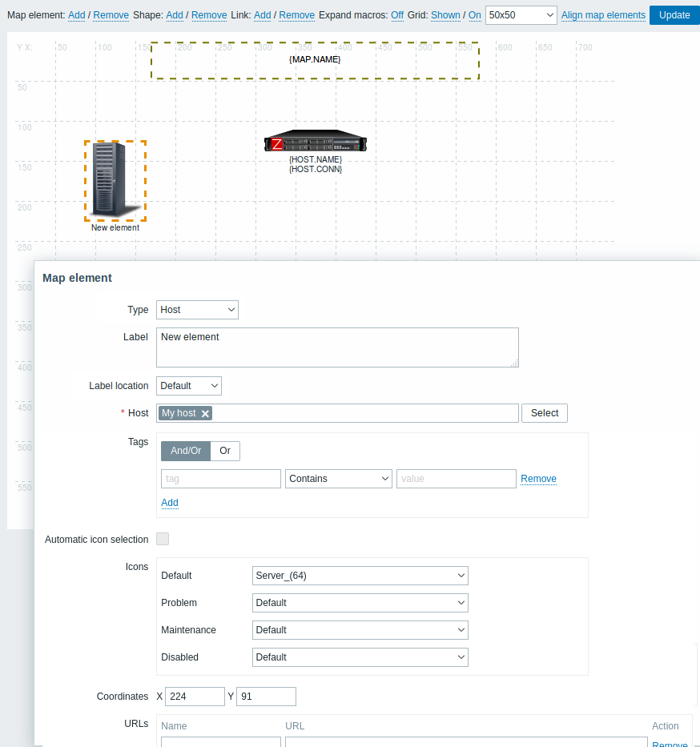The height and width of the screenshot is (747, 700).
Task: Click the Label text area
Action: click(x=337, y=347)
